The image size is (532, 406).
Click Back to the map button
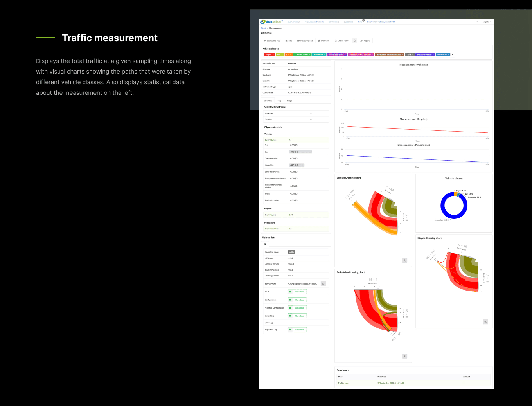coord(272,41)
